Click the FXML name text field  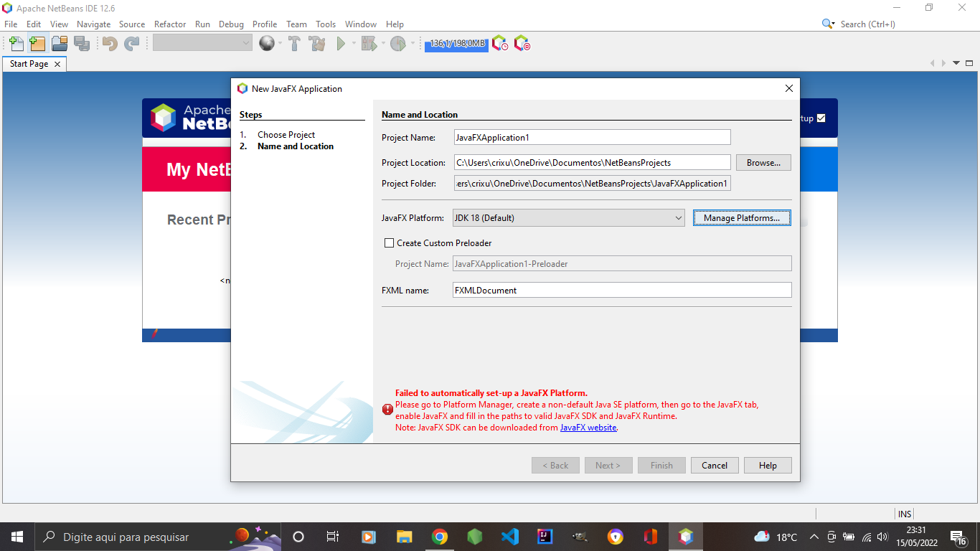pyautogui.click(x=622, y=290)
